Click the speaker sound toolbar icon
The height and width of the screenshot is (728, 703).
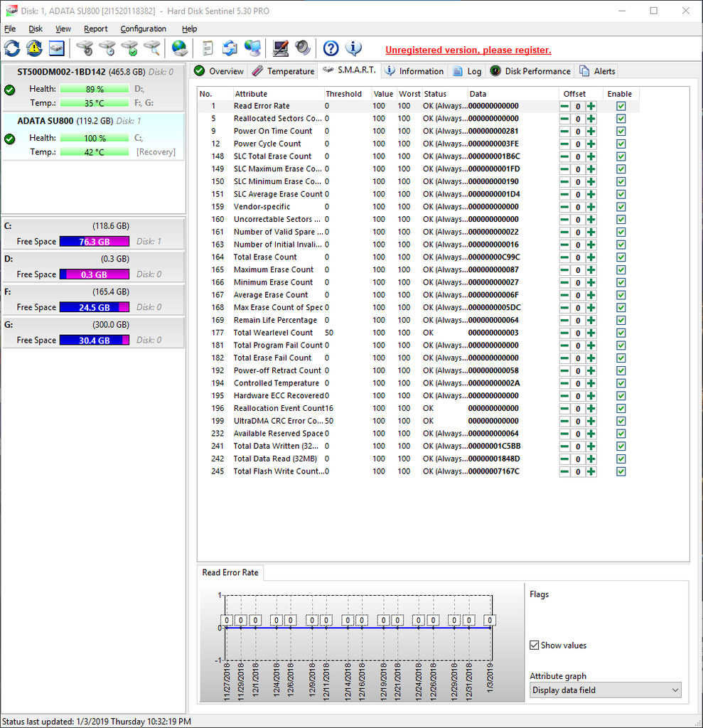(304, 48)
